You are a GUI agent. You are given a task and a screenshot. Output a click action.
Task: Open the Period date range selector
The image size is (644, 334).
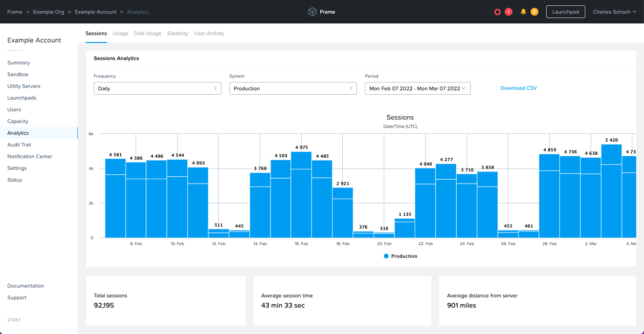[x=417, y=88]
